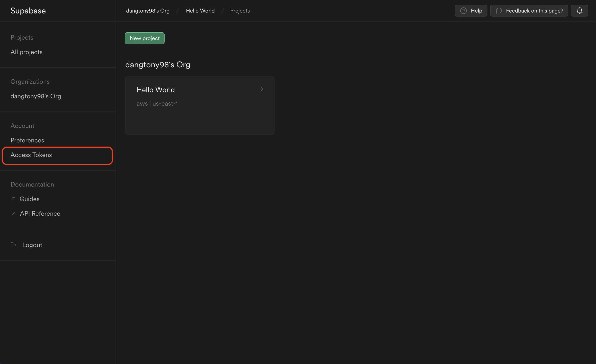Click the dangtony98's Org page heading

(158, 65)
